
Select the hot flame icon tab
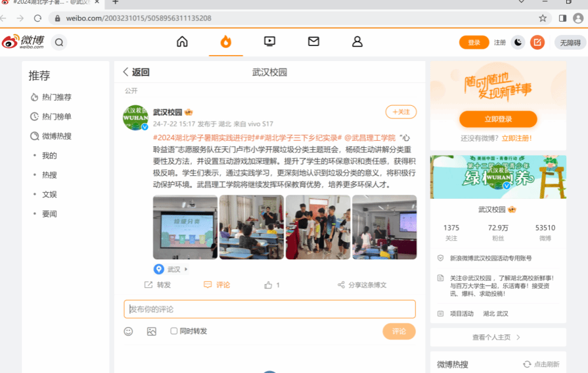pos(226,42)
